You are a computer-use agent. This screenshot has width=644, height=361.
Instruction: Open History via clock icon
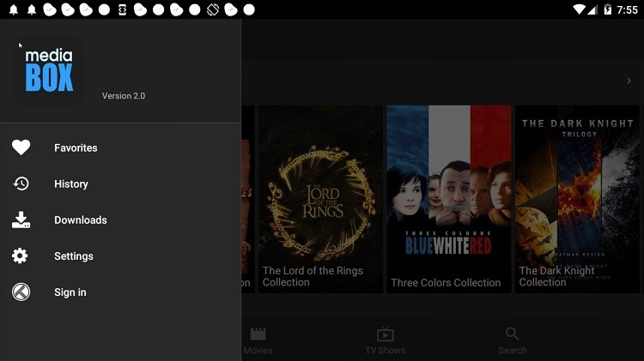(x=21, y=184)
